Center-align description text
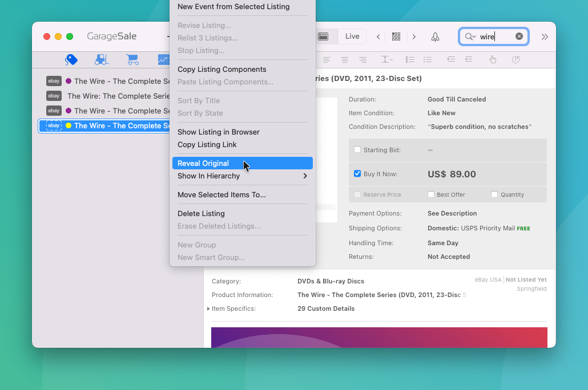 pyautogui.click(x=345, y=59)
